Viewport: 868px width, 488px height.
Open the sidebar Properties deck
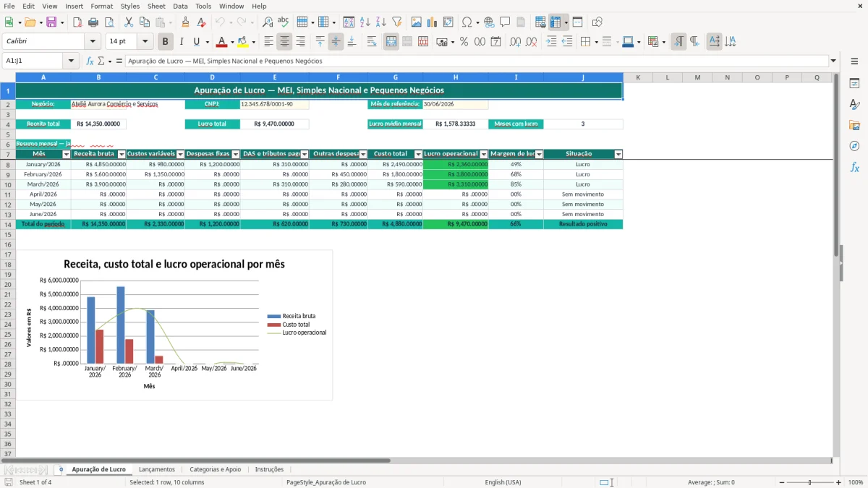854,84
